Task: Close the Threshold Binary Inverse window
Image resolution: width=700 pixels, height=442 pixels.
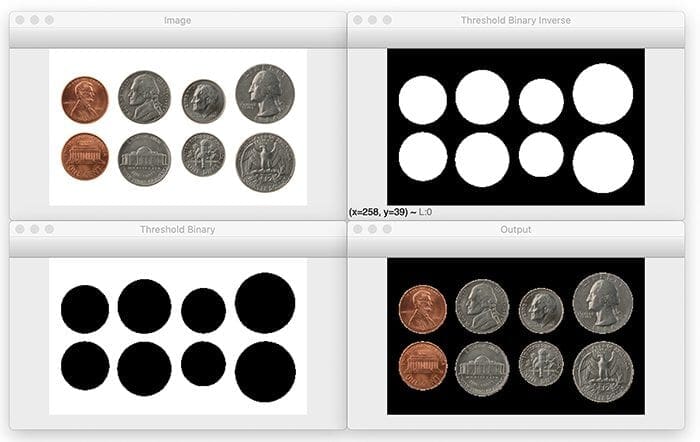Action: point(357,20)
